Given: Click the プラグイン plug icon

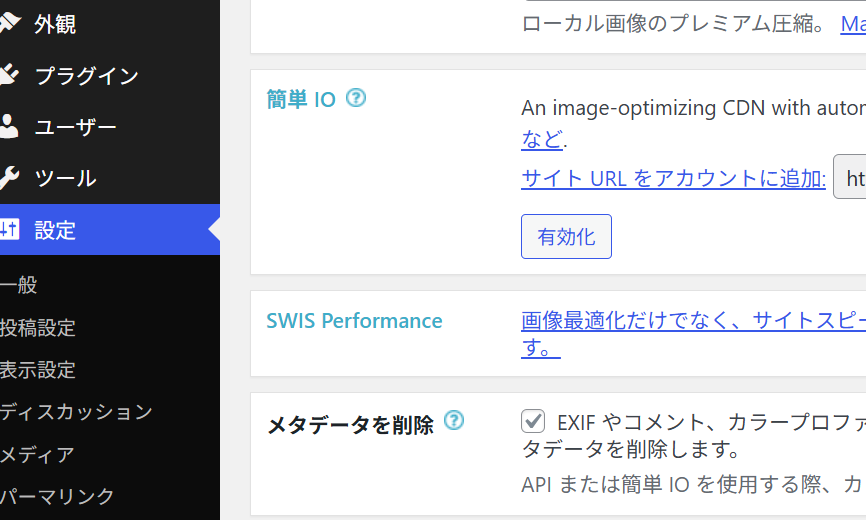Looking at the screenshot, I should (x=8, y=75).
